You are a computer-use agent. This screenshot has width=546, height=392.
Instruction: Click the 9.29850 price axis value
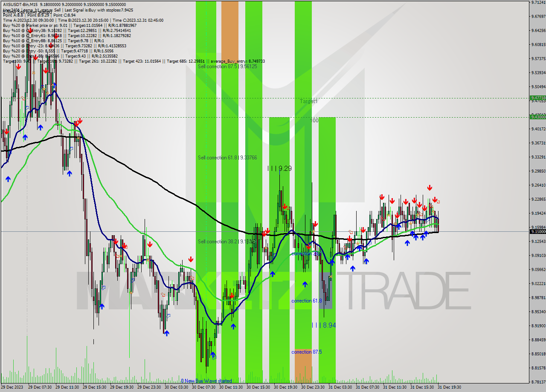[x=538, y=171]
